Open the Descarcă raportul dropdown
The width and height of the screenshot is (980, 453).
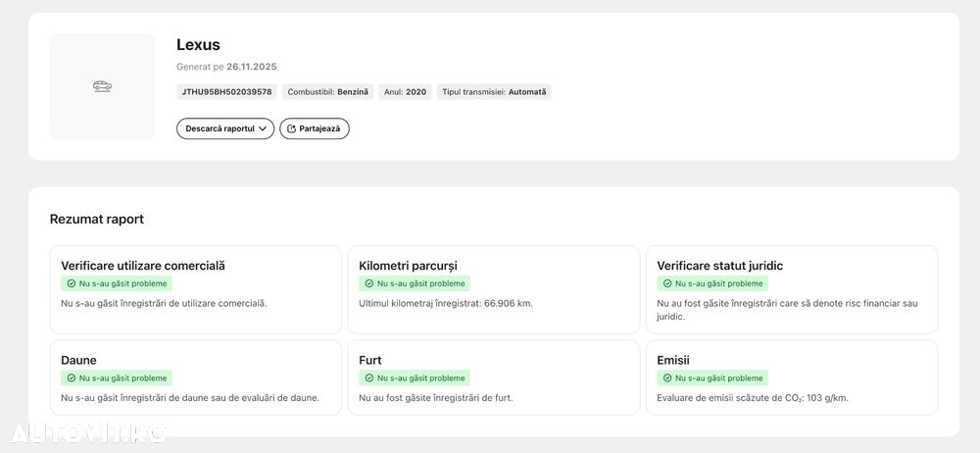tap(224, 128)
